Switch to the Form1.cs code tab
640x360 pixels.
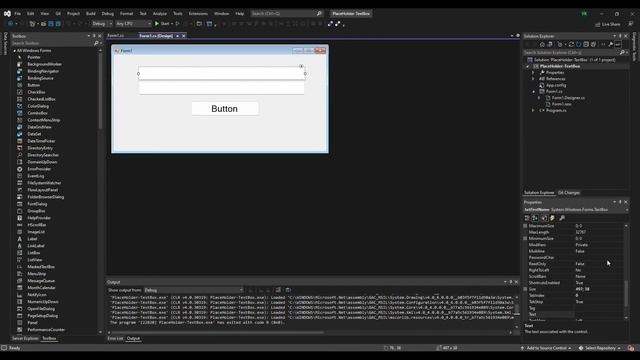[x=116, y=36]
